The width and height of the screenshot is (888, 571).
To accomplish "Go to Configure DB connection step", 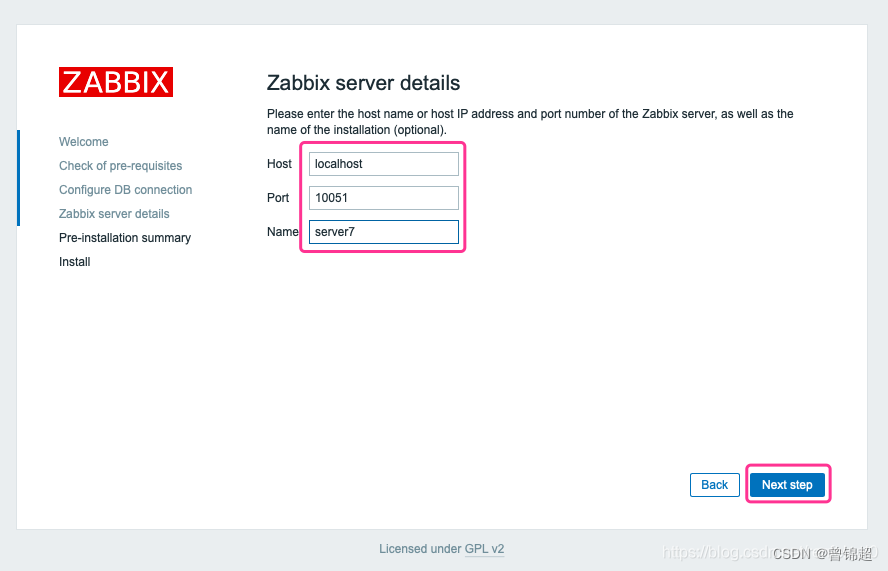I will click(126, 190).
